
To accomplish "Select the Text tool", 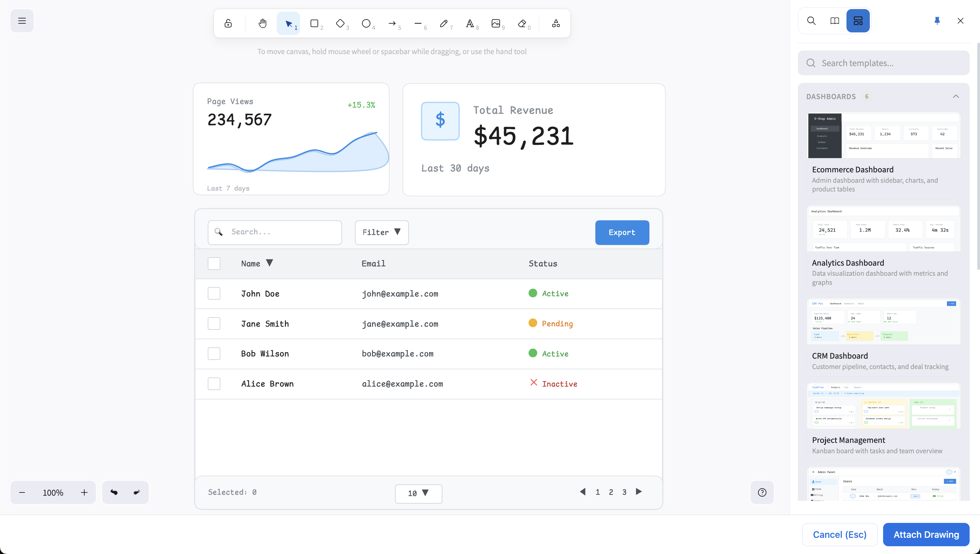I will tap(470, 24).
